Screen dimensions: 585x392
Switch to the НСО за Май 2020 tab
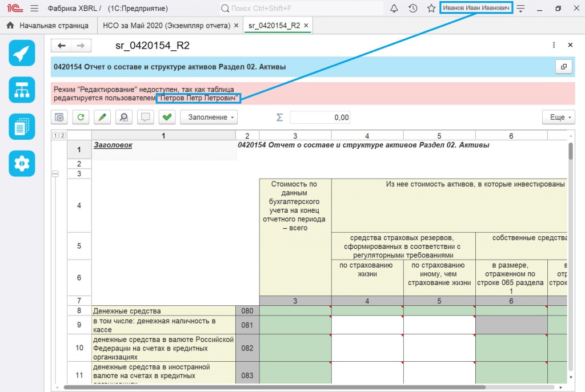(x=167, y=25)
